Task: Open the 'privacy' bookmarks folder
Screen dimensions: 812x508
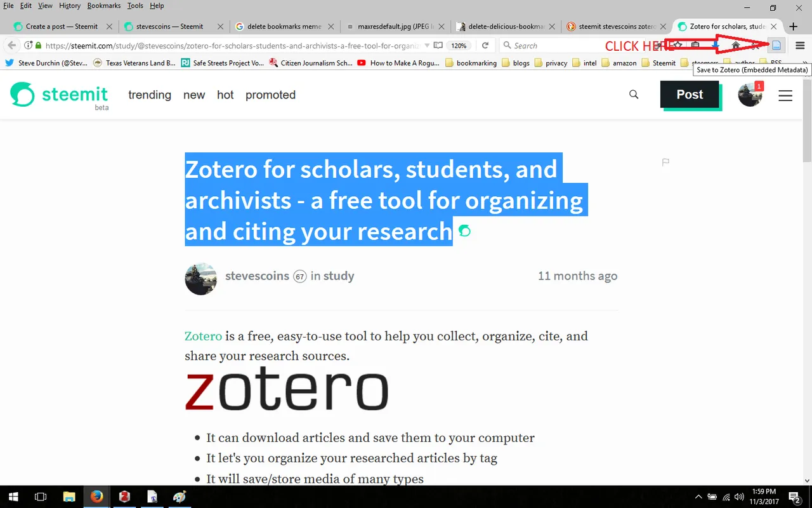Action: 551,63
